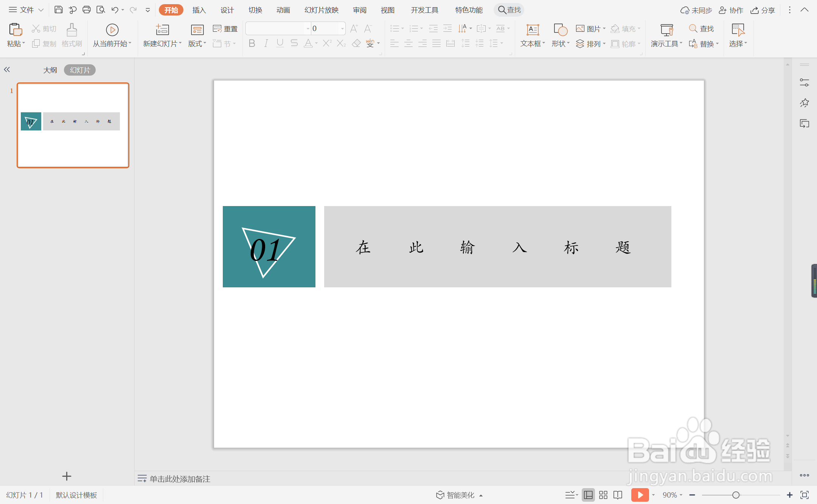
Task: Click the Shapes icon
Action: tap(560, 29)
